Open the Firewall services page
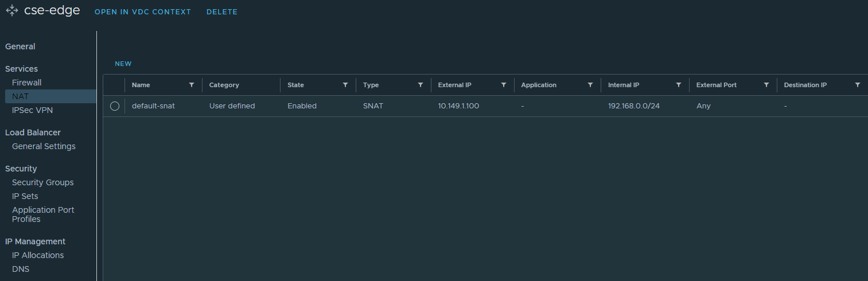Screen dimensions: 868x281 [27, 83]
